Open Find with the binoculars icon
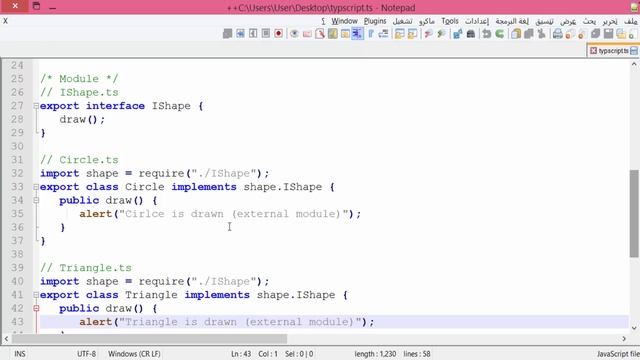Screen dimensions: 640x360 (x=471, y=34)
